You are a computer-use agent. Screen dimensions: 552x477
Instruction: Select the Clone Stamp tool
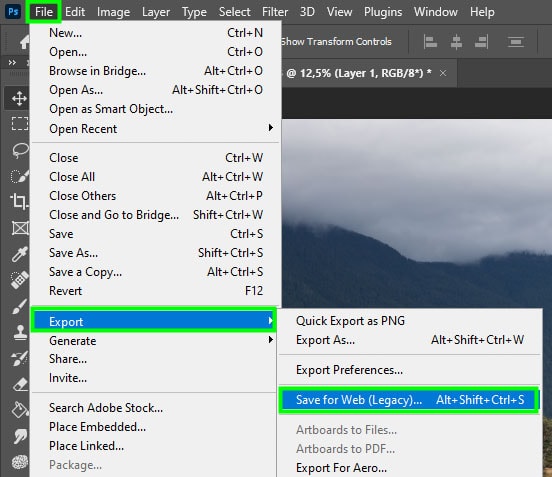[20, 332]
